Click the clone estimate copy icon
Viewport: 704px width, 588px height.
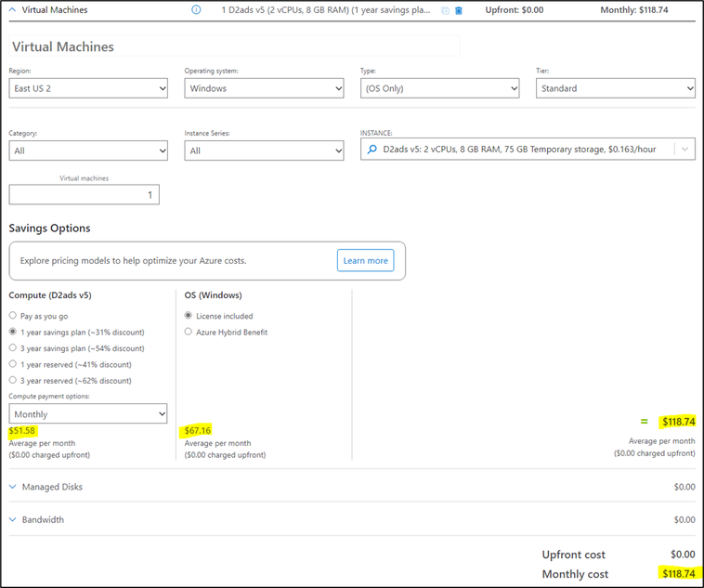pyautogui.click(x=445, y=11)
